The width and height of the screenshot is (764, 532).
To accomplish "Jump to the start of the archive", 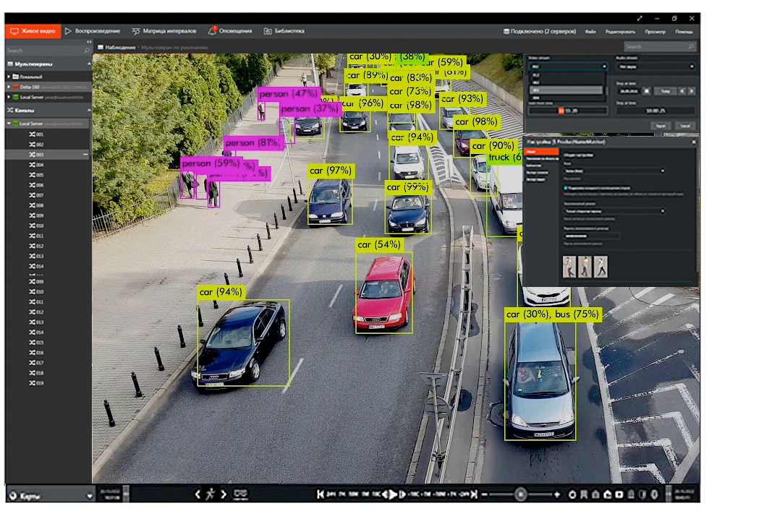I will [x=320, y=494].
